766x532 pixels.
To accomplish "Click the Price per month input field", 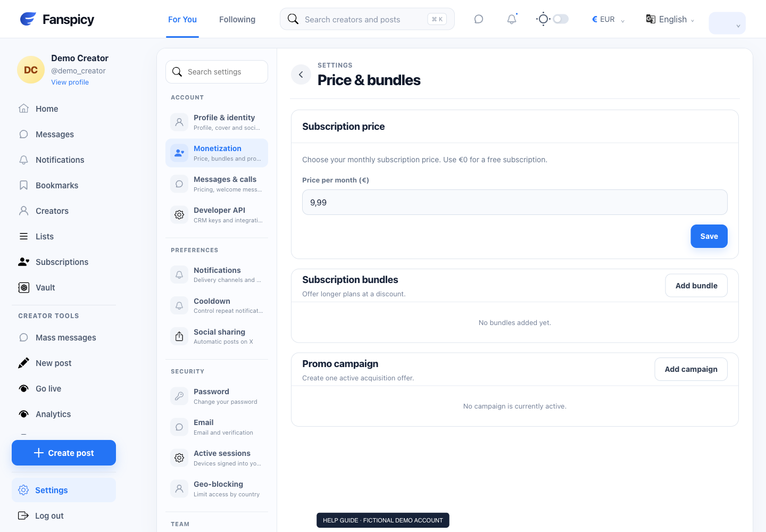I will 515,202.
